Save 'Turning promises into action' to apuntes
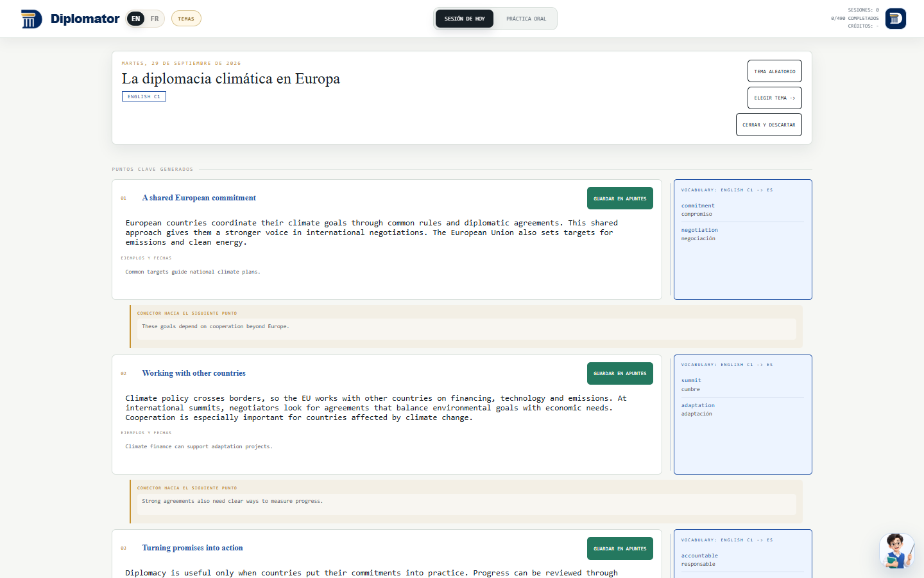 (x=620, y=548)
